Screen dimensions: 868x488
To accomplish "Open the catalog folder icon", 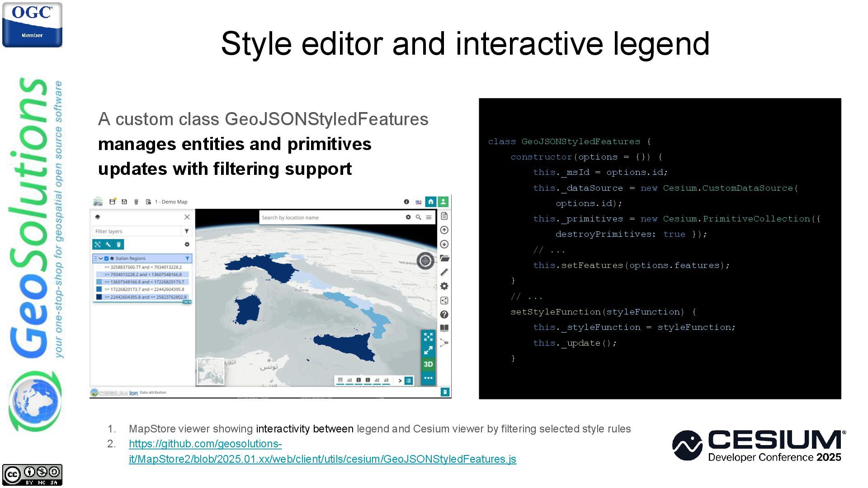I will click(444, 258).
